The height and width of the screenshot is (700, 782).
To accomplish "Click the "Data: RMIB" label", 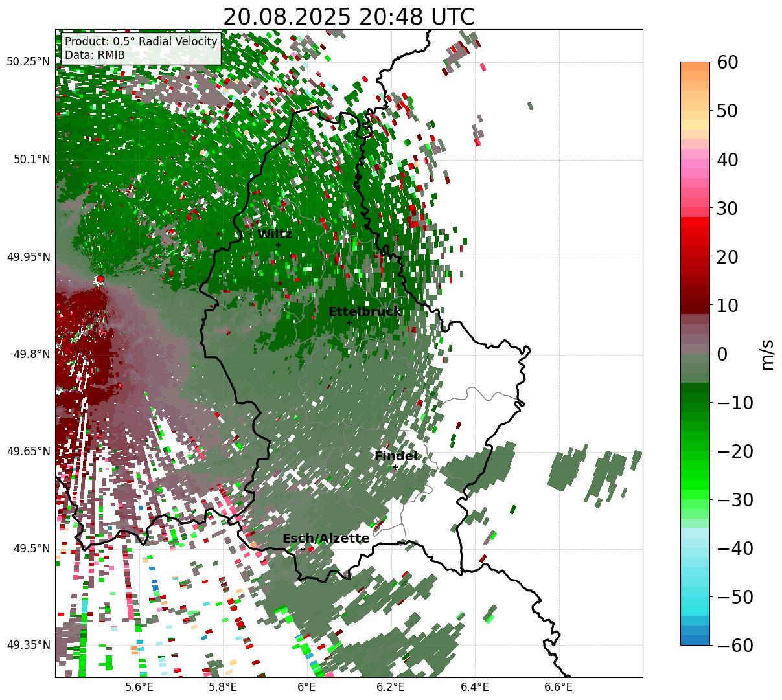I will [95, 55].
